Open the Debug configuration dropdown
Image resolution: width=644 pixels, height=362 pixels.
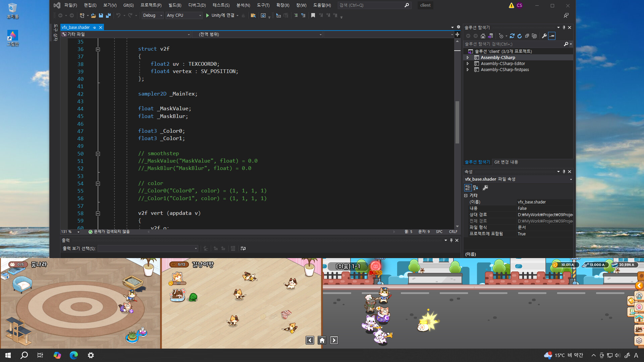click(152, 15)
